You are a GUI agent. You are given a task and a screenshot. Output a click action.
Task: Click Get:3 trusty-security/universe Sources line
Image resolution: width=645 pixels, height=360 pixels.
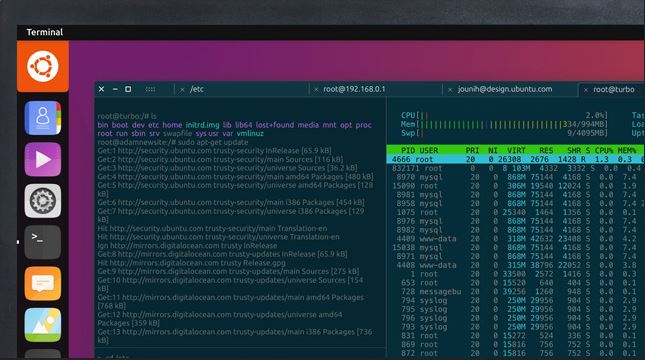coord(227,168)
